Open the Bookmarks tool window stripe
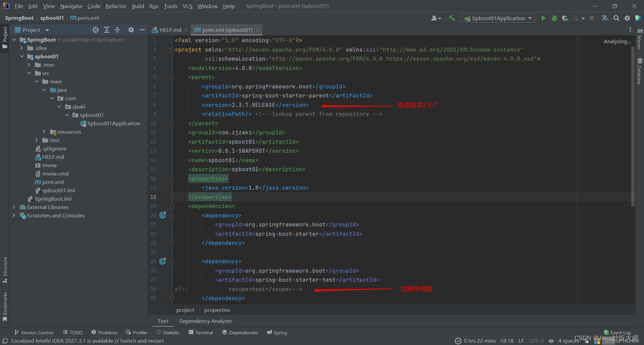Image resolution: width=644 pixels, height=345 pixels. click(5, 306)
